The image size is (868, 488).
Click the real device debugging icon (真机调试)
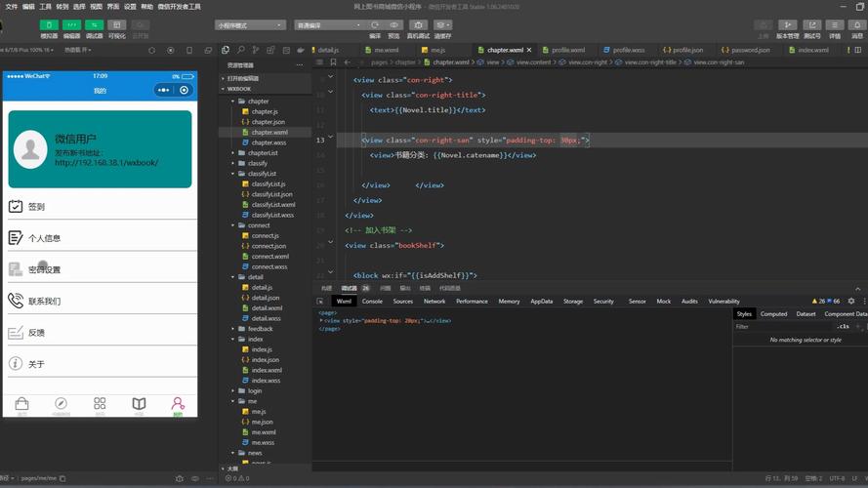[x=418, y=25]
